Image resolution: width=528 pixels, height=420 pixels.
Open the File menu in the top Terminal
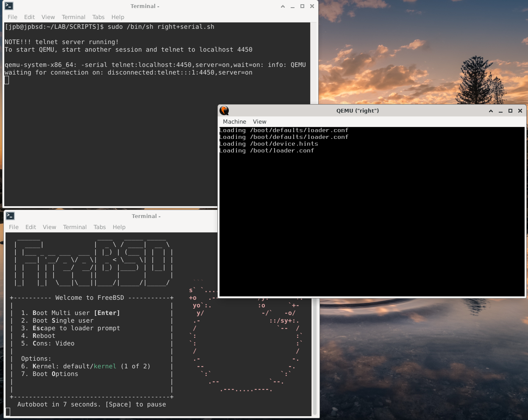point(12,17)
